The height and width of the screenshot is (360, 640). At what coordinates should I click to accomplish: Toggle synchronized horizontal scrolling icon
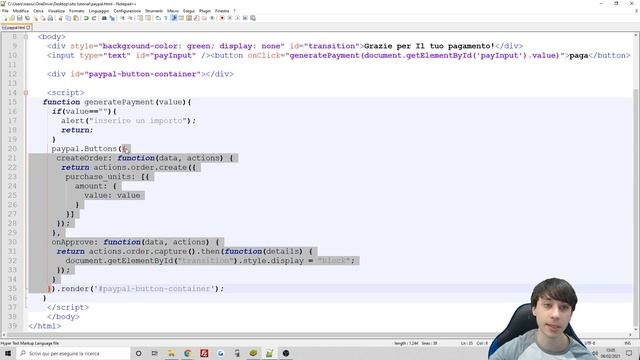click(148, 18)
